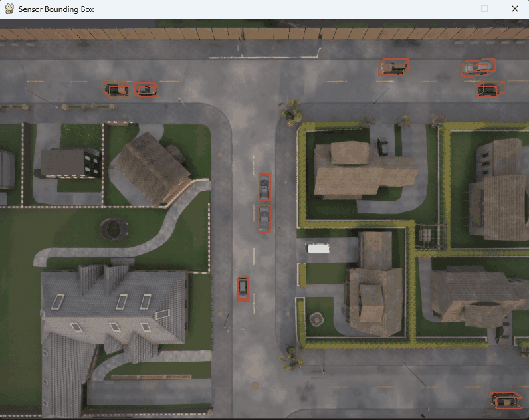The image size is (529, 420).
Task: Click leftmost of three boxed cars at top right
Action: pyautogui.click(x=393, y=67)
